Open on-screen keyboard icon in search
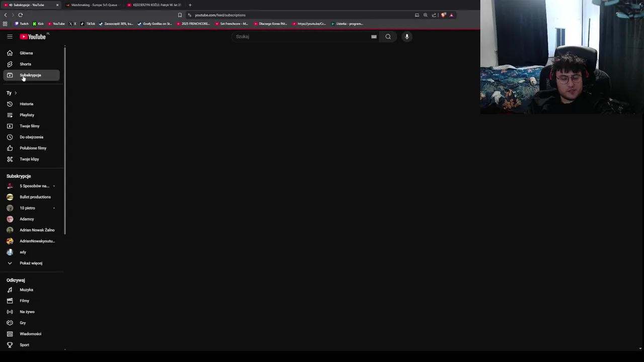Screen dimensions: 644x362 pyautogui.click(x=374, y=37)
